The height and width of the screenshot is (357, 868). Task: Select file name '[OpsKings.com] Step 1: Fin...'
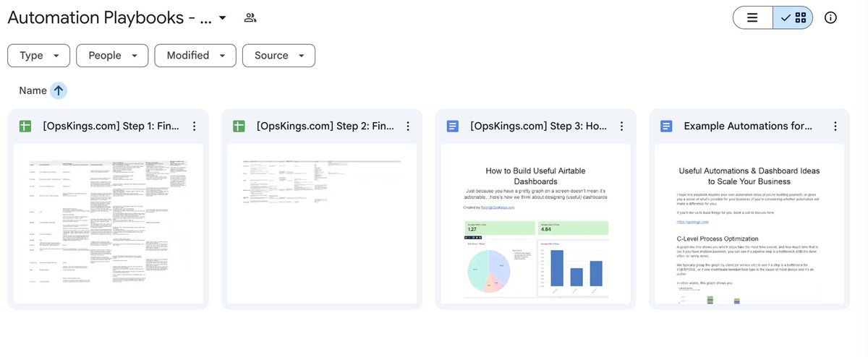tap(111, 126)
